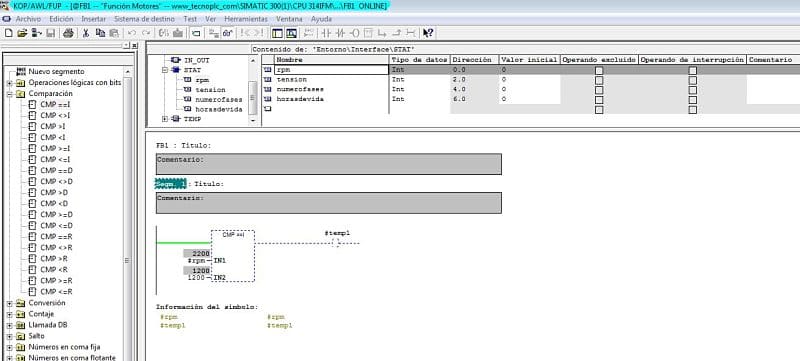Click the Open folder toolbar icon

[22, 33]
